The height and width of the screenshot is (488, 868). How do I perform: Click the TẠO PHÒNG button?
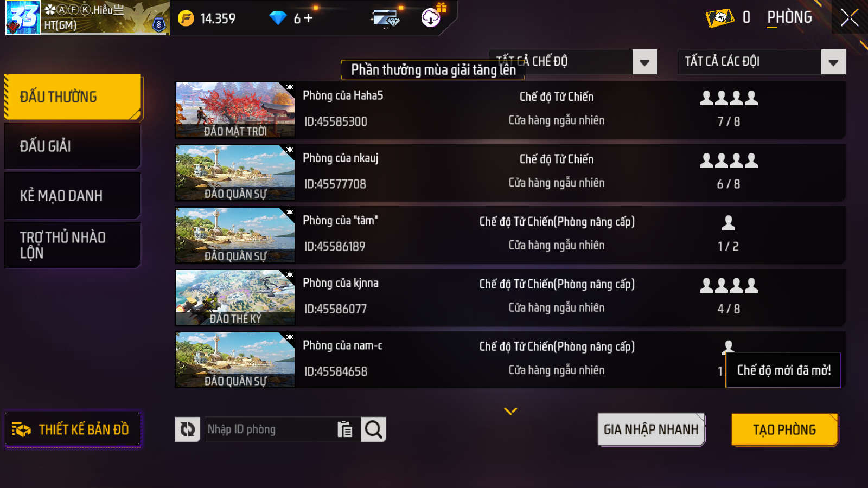coord(784,429)
